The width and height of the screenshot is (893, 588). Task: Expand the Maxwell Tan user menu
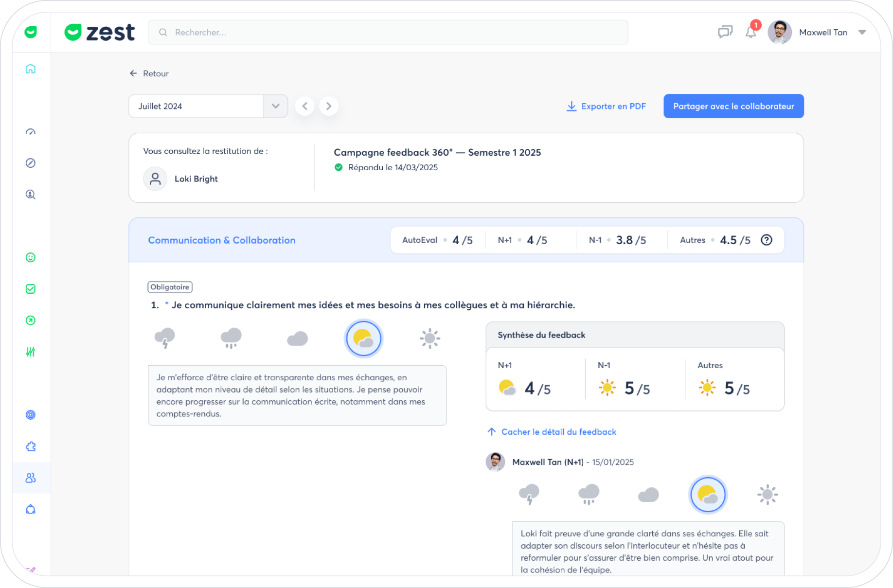tap(862, 33)
